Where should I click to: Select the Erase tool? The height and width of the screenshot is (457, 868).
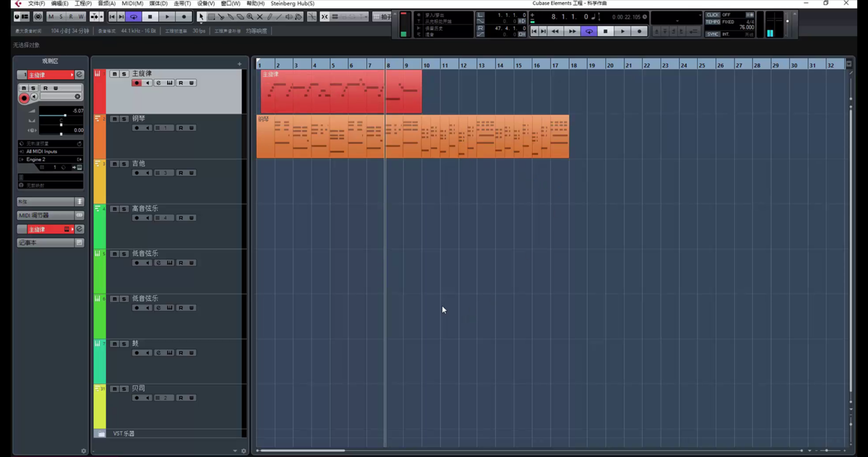241,17
